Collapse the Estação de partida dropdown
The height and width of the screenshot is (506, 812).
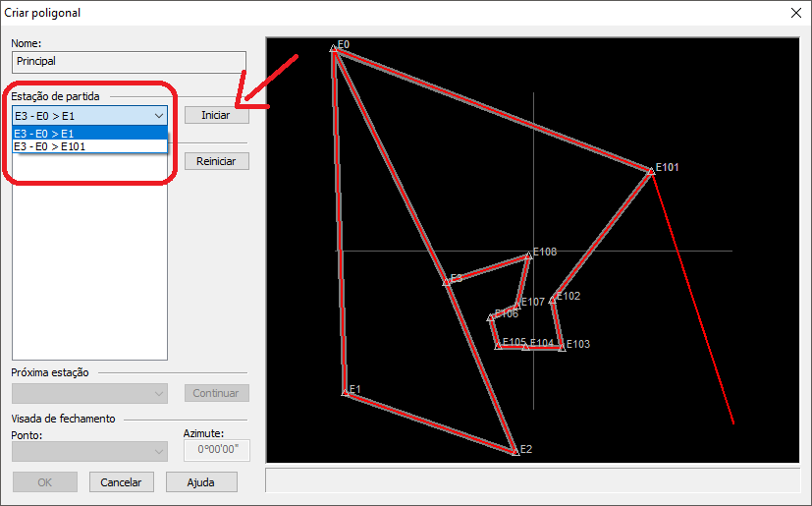159,115
